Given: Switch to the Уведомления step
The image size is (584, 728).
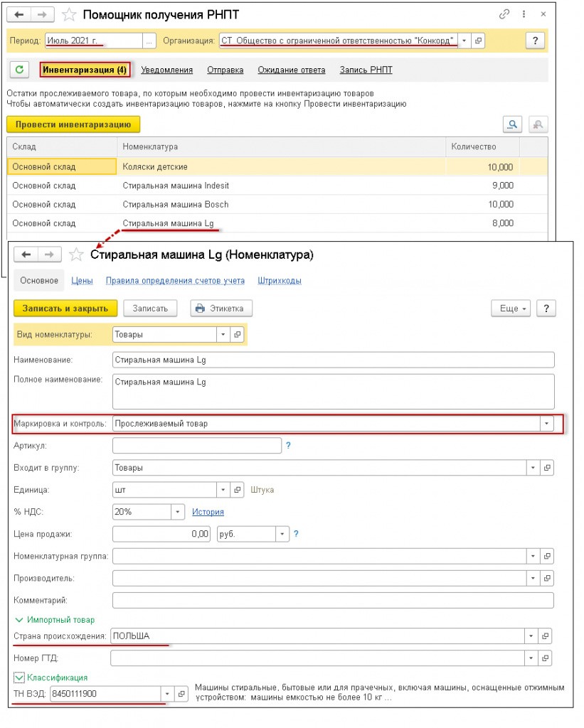Looking at the screenshot, I should [166, 70].
